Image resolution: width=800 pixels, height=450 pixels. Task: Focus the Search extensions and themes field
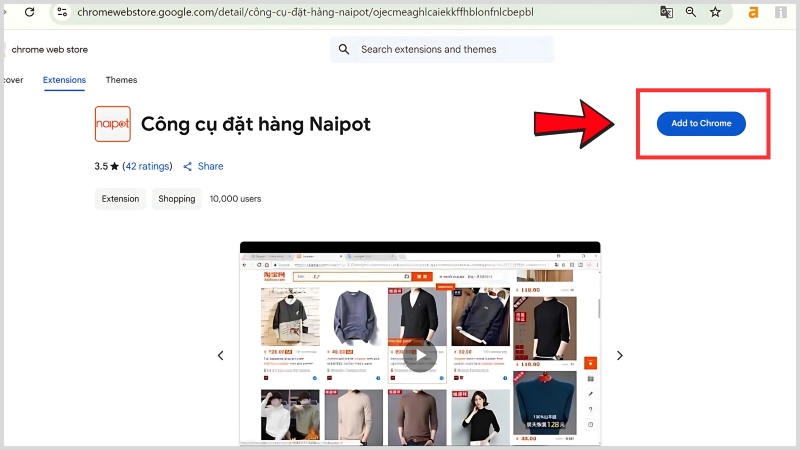442,49
